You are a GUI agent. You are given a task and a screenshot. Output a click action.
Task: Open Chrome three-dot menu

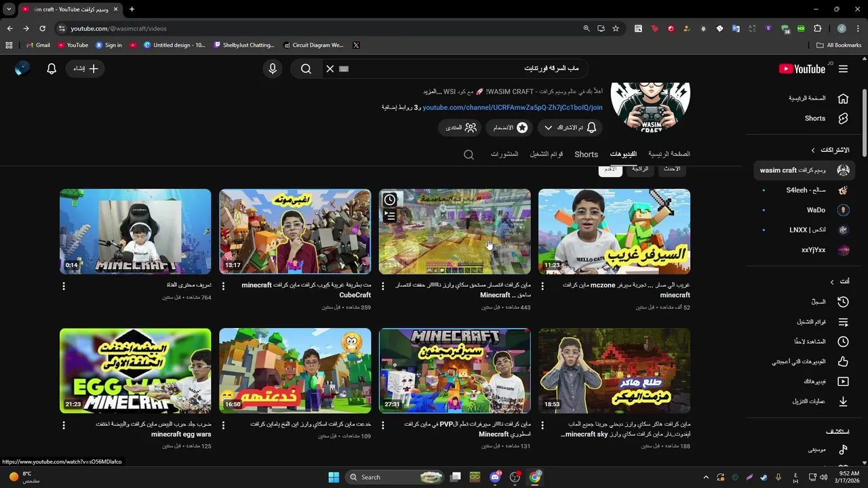coord(858,28)
